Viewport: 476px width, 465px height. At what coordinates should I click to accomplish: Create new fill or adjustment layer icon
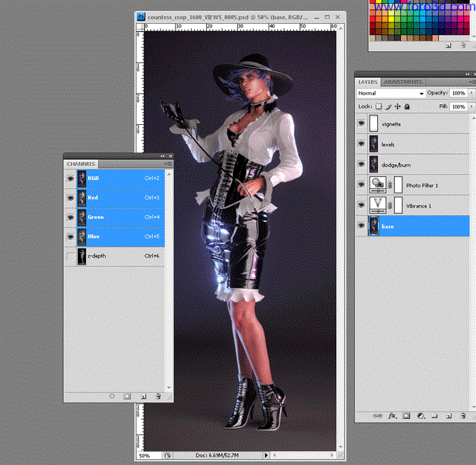tap(421, 416)
